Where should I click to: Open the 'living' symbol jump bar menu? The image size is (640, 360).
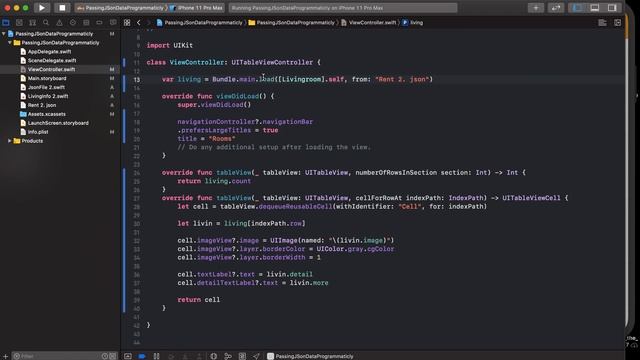413,23
